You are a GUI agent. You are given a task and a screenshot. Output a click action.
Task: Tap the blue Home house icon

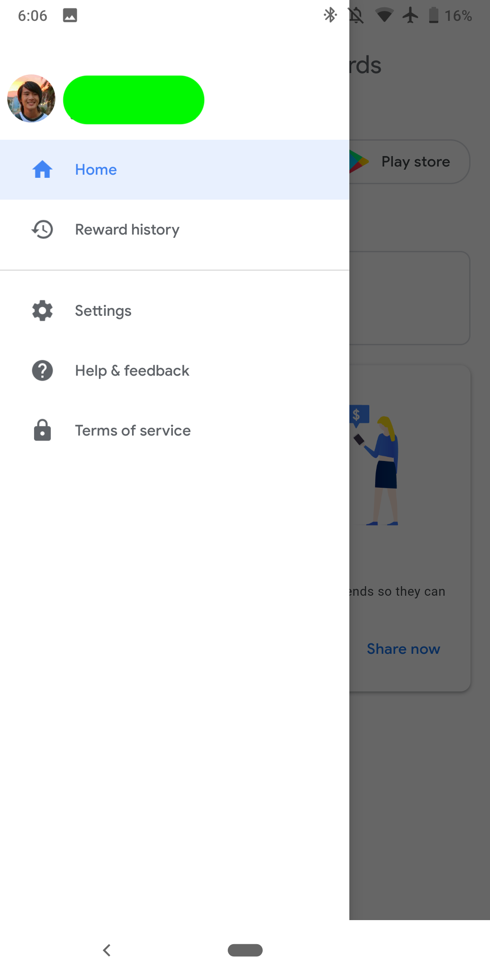[x=42, y=170]
